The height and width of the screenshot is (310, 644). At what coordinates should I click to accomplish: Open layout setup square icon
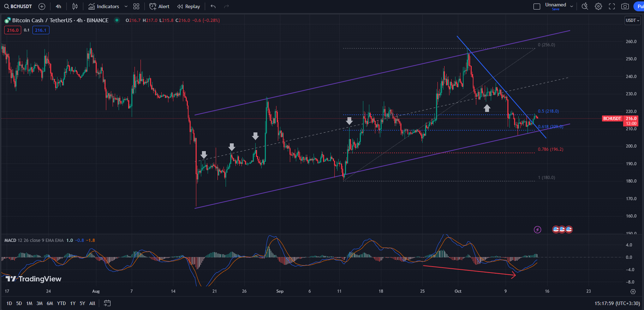point(537,6)
